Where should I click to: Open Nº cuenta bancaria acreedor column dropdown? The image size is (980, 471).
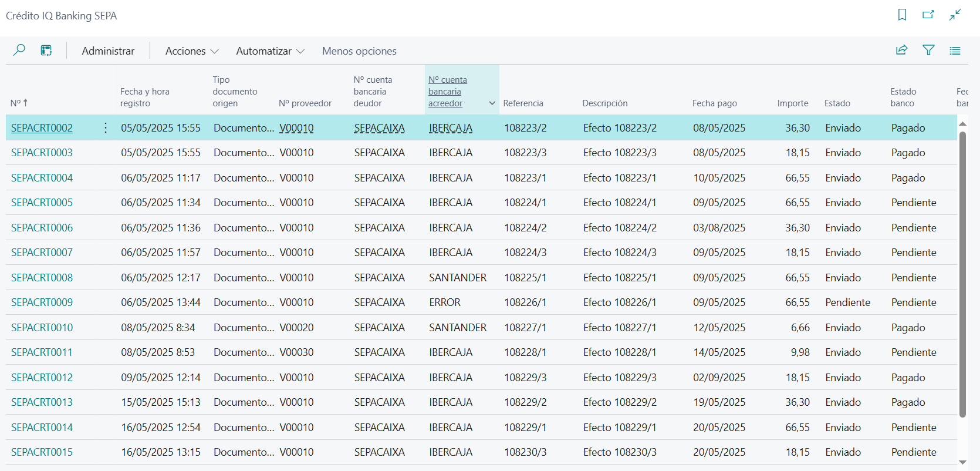coord(492,103)
